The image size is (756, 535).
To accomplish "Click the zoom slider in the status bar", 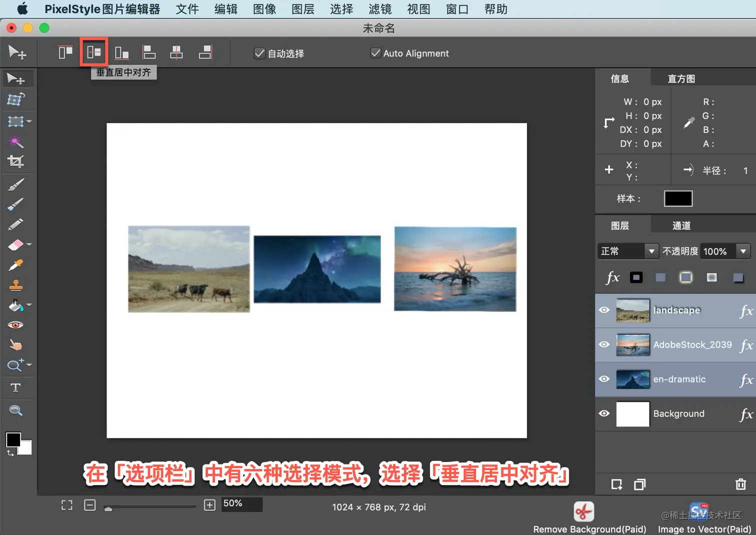I will pos(149,507).
